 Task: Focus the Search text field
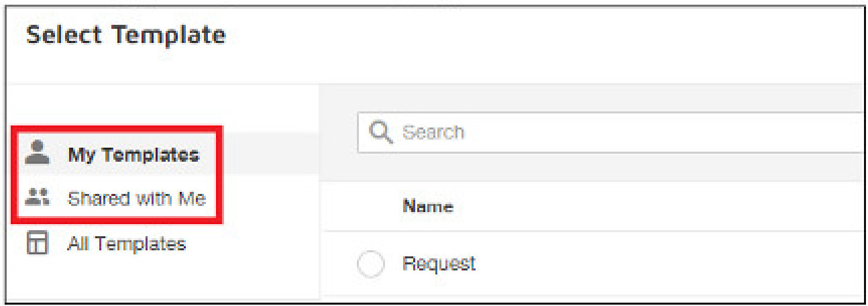pyautogui.click(x=604, y=132)
